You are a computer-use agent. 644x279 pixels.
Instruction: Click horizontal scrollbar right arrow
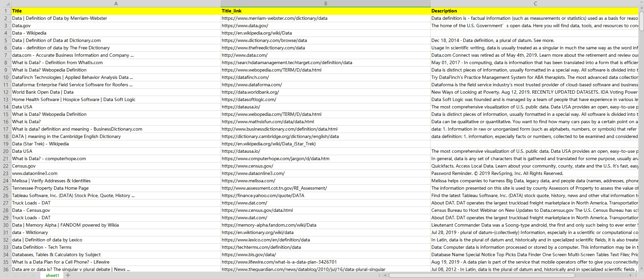pyautogui.click(x=631, y=275)
